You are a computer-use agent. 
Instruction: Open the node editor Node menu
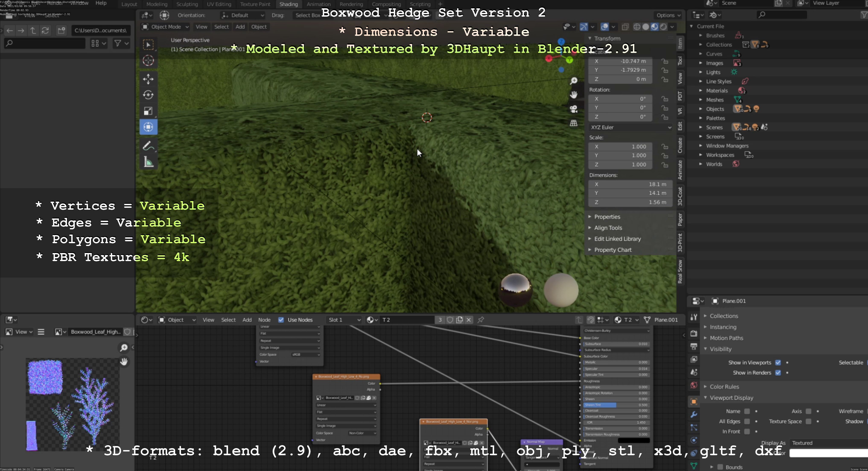[x=264, y=320]
